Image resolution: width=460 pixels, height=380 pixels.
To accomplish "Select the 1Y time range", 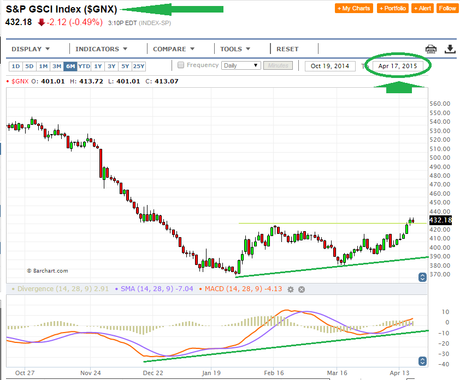I will [98, 66].
